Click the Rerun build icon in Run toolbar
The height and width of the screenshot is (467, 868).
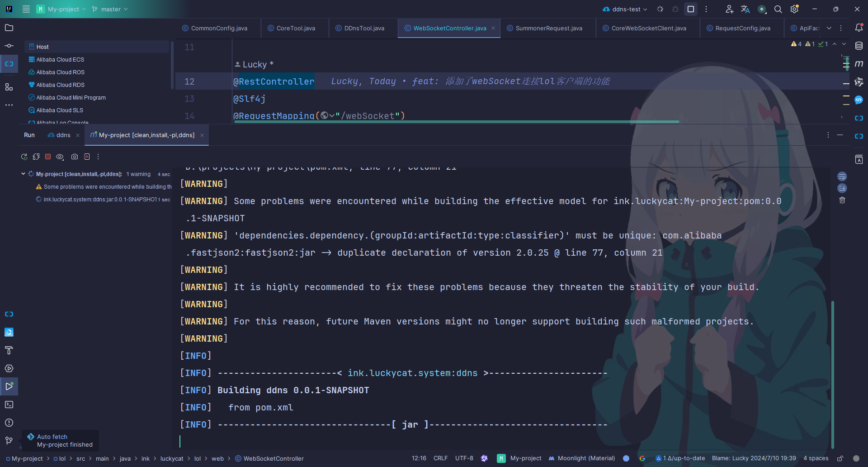coord(24,157)
